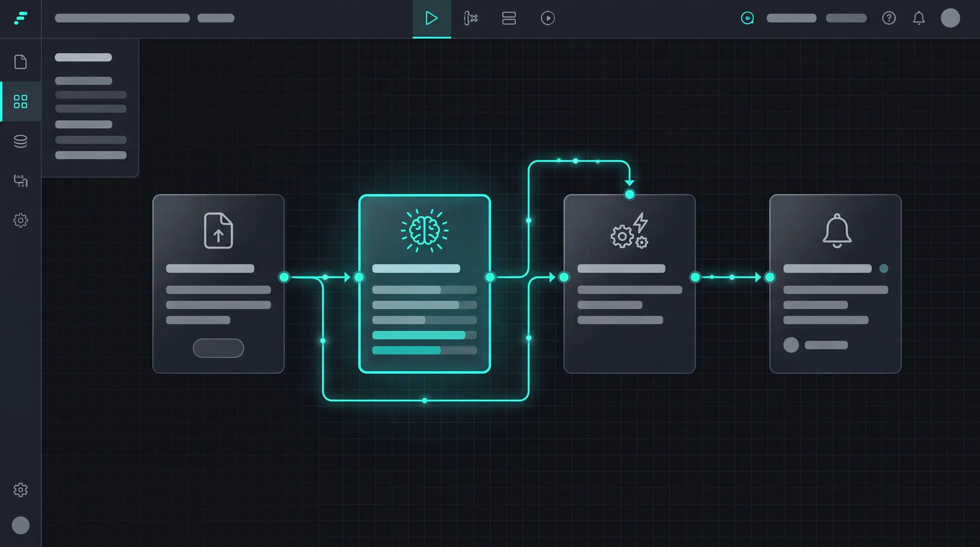Click the gears and lightning icon on third node
Image resolution: width=980 pixels, height=547 pixels.
[x=630, y=230]
